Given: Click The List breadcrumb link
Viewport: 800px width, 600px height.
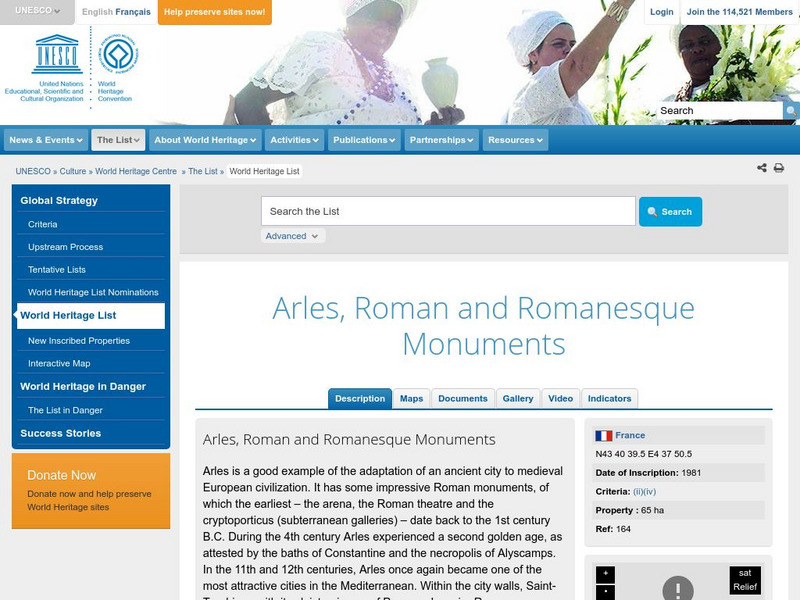Looking at the screenshot, I should tap(203, 171).
